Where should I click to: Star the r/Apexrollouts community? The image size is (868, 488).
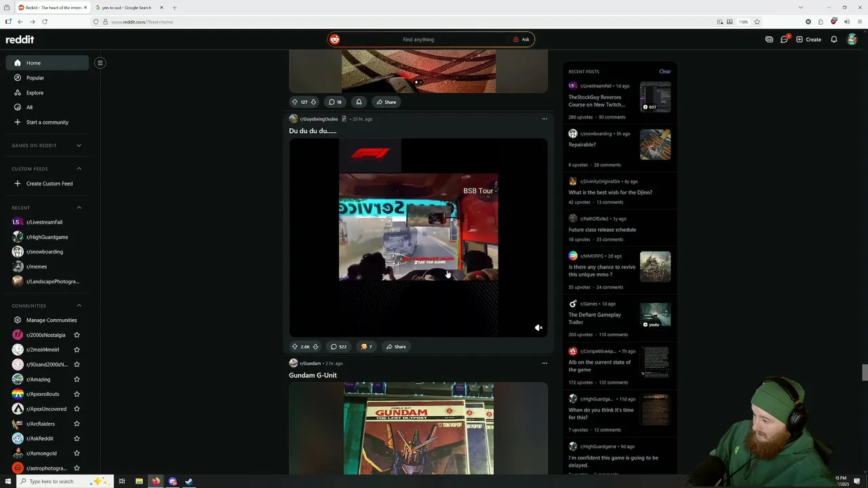pyautogui.click(x=77, y=394)
